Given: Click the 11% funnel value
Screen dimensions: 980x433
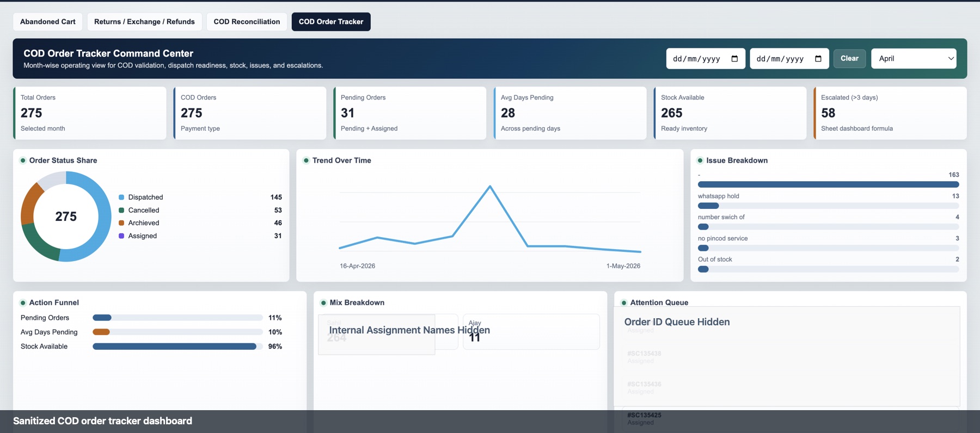Looking at the screenshot, I should [x=275, y=318].
